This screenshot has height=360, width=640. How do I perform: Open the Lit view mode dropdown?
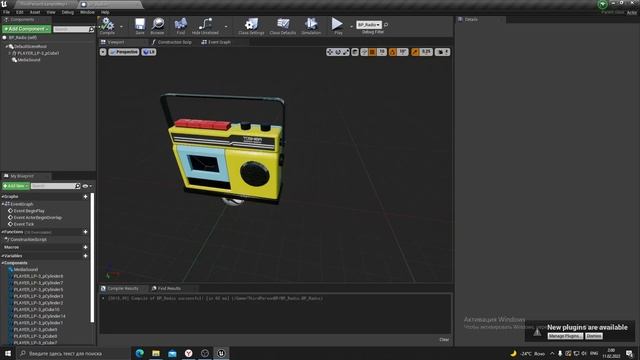coord(149,52)
